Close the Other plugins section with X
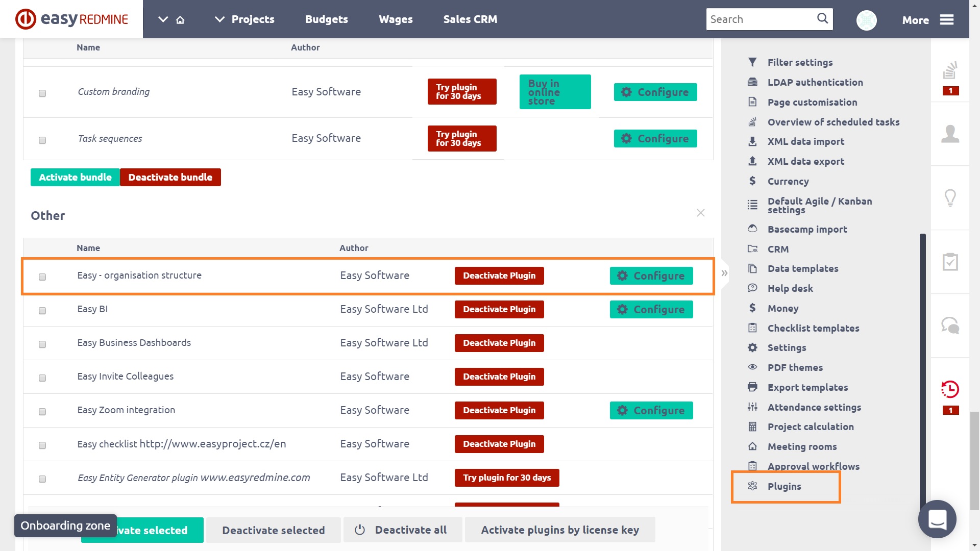980x551 pixels. tap(701, 213)
